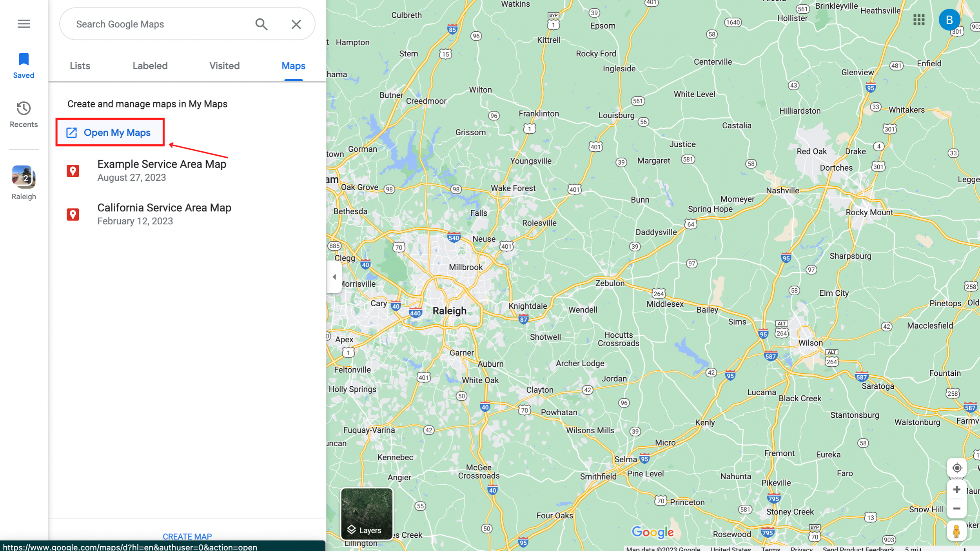
Task: Click the pin icon for California Service Area Map
Action: (73, 215)
